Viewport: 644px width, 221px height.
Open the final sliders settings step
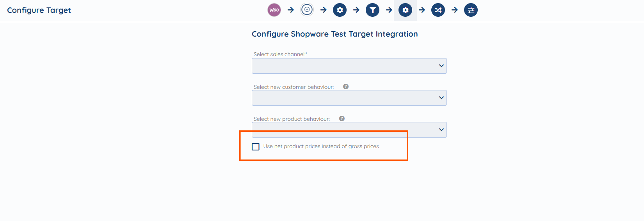pos(471,10)
